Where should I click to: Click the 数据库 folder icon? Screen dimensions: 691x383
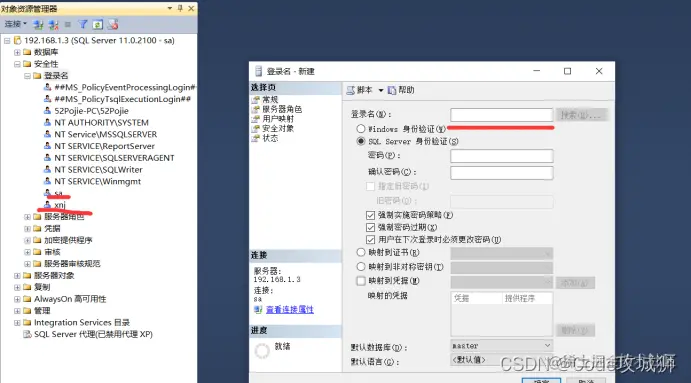click(27, 52)
